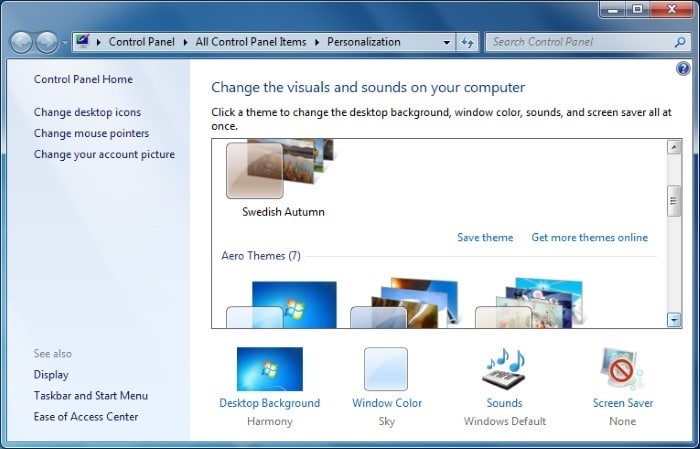Expand the arrow after Control Panel breadcrumb
This screenshot has width=700, height=449.
[185, 42]
